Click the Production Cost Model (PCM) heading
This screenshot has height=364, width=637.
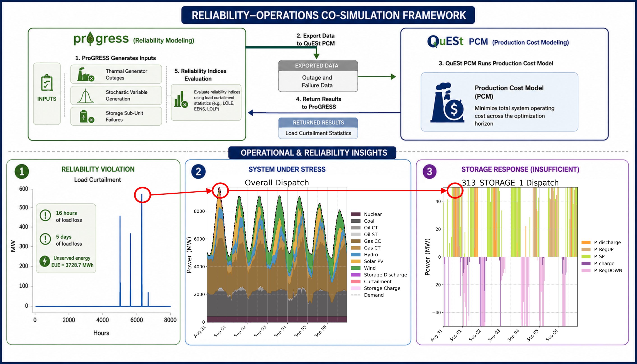(509, 92)
